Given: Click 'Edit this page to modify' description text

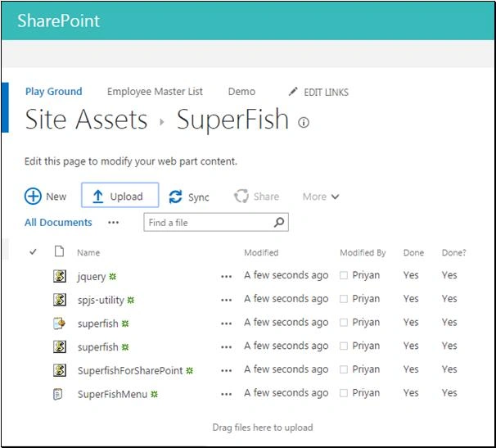Looking at the screenshot, I should point(131,161).
